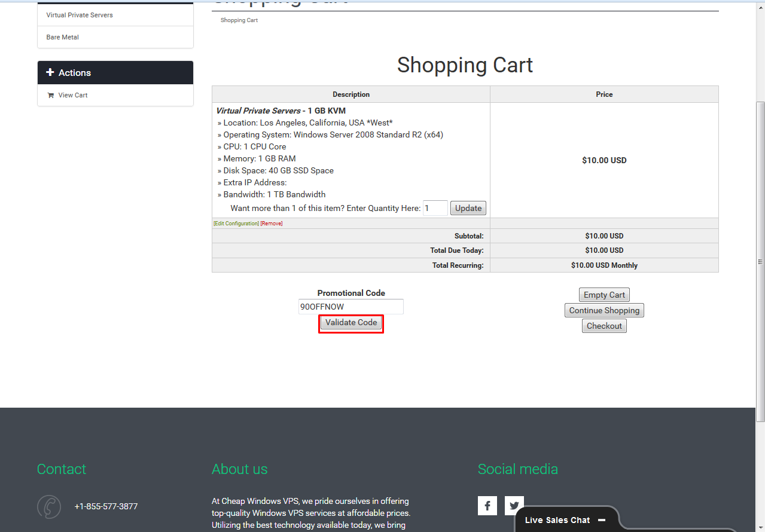The height and width of the screenshot is (532, 765).
Task: Click phone number +1-855-577-3877
Action: pyautogui.click(x=106, y=506)
